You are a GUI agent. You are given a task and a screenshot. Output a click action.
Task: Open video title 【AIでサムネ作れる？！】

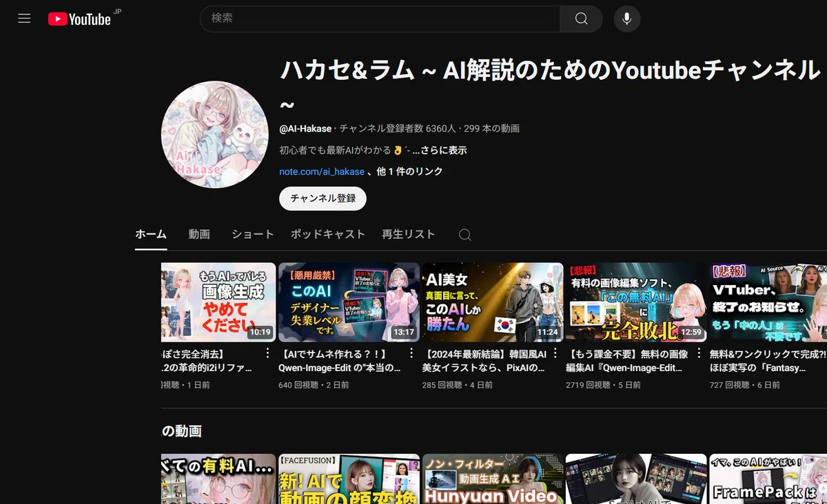point(340,361)
